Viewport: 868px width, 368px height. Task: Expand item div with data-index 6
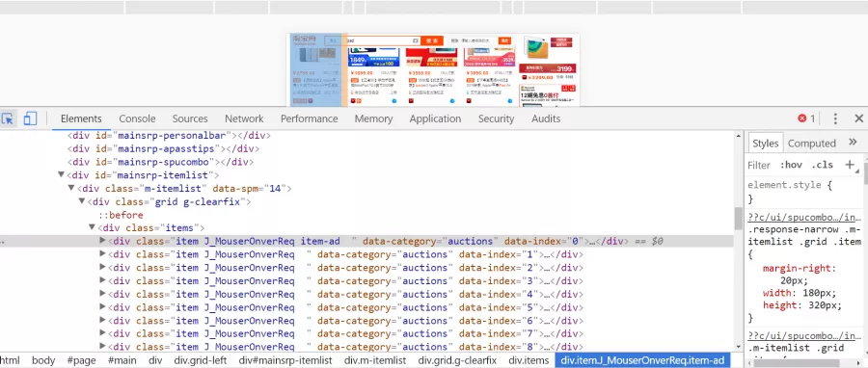102,320
